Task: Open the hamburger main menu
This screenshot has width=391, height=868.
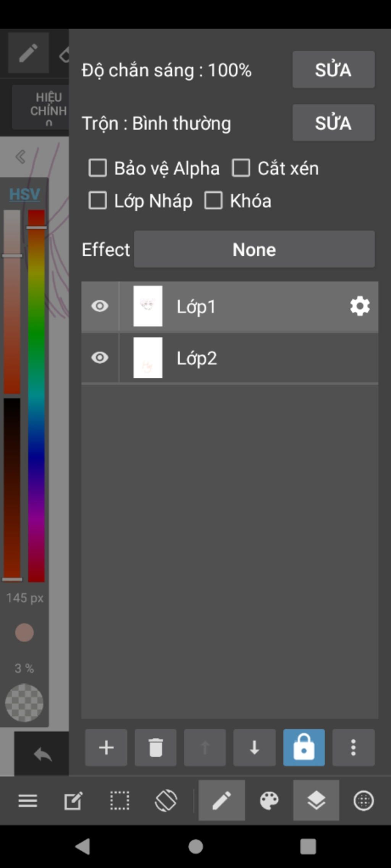Action: pos(28,800)
